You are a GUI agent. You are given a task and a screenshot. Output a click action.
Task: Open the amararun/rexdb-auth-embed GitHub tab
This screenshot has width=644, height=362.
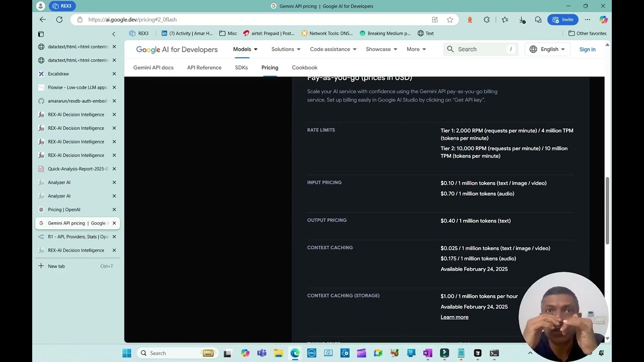click(x=73, y=101)
